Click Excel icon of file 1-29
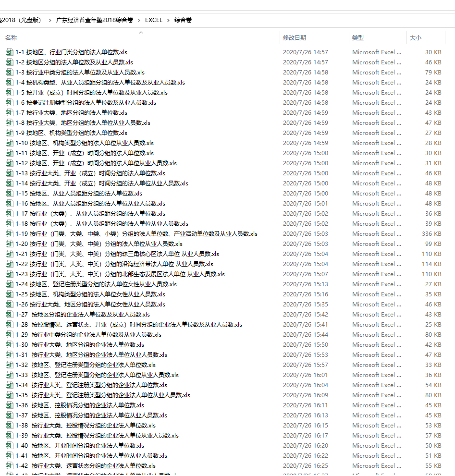455x476 pixels. (10, 335)
